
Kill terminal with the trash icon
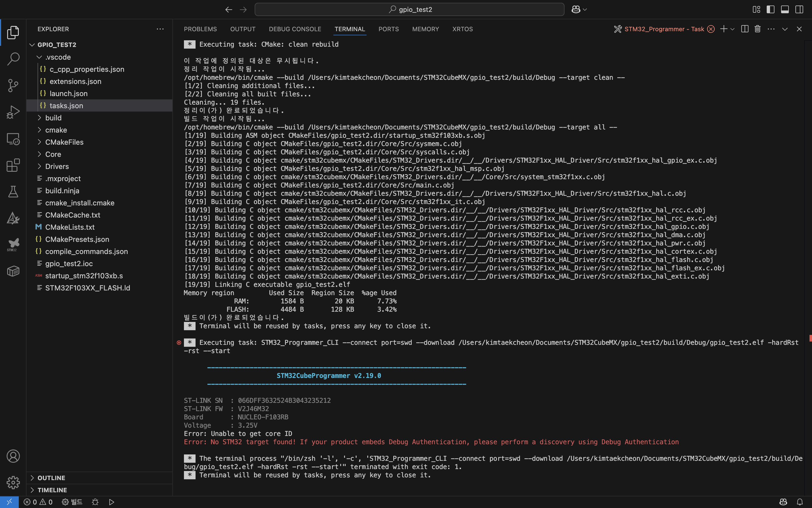(757, 29)
